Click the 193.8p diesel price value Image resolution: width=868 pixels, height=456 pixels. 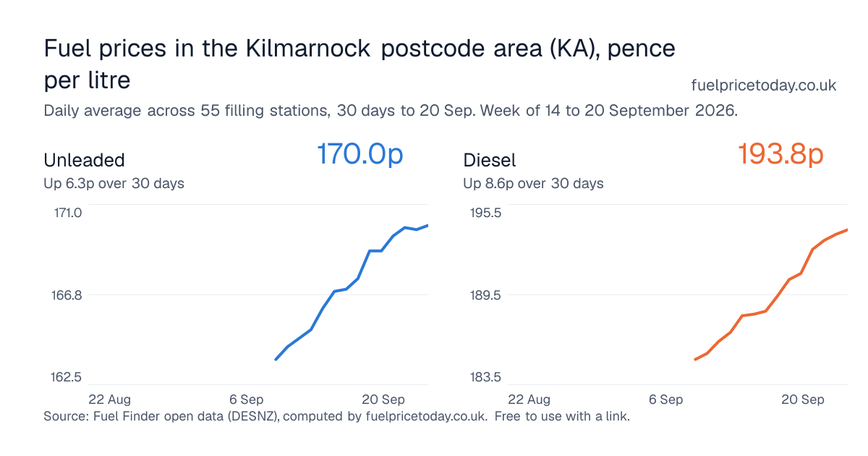780,153
